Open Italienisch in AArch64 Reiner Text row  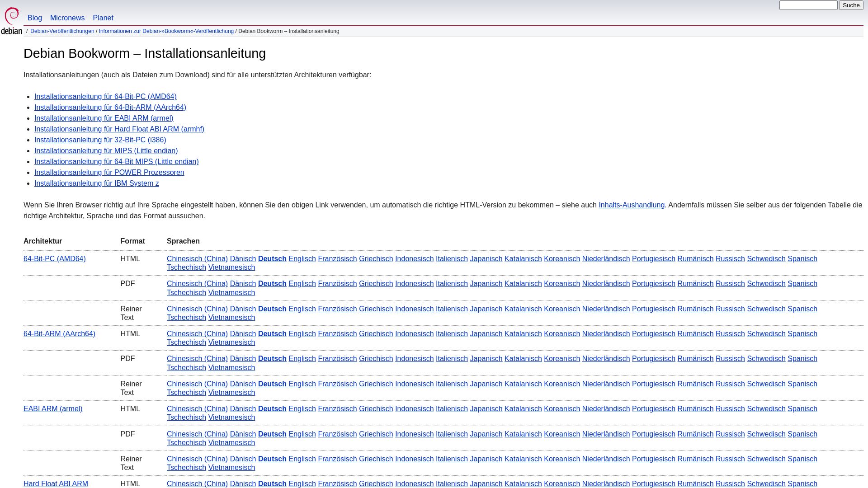tap(452, 384)
